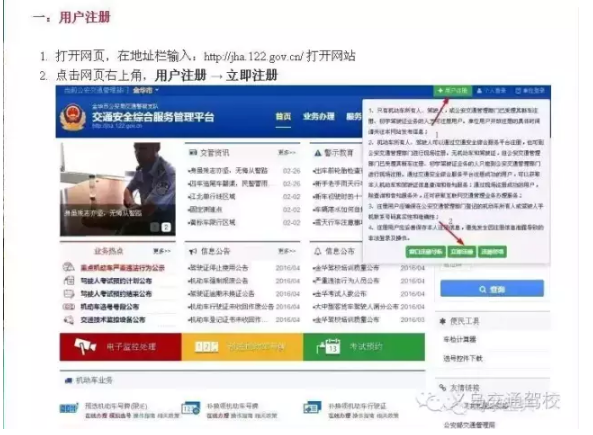Open the 驾驶人考试预约结果公布 link
This screenshot has height=435, width=593.
tap(116, 294)
